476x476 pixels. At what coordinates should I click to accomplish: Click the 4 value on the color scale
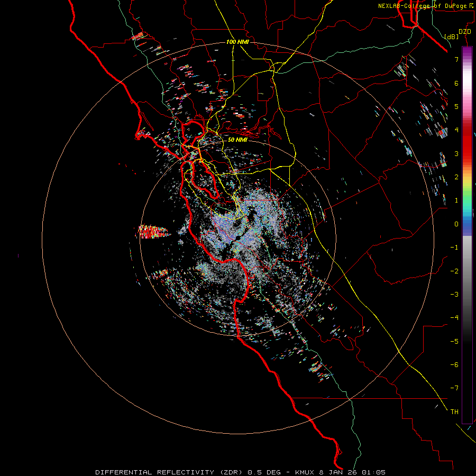pos(456,130)
